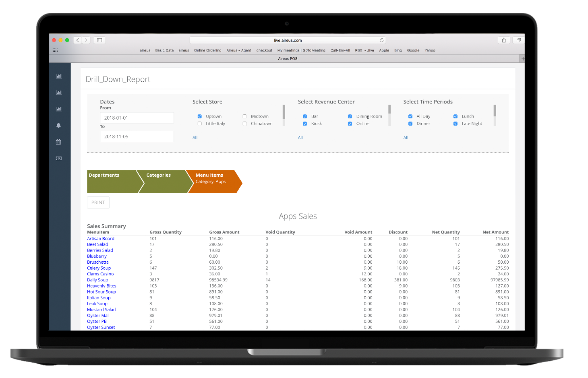
Task: Open the Beet Salad menu item
Action: click(x=97, y=244)
